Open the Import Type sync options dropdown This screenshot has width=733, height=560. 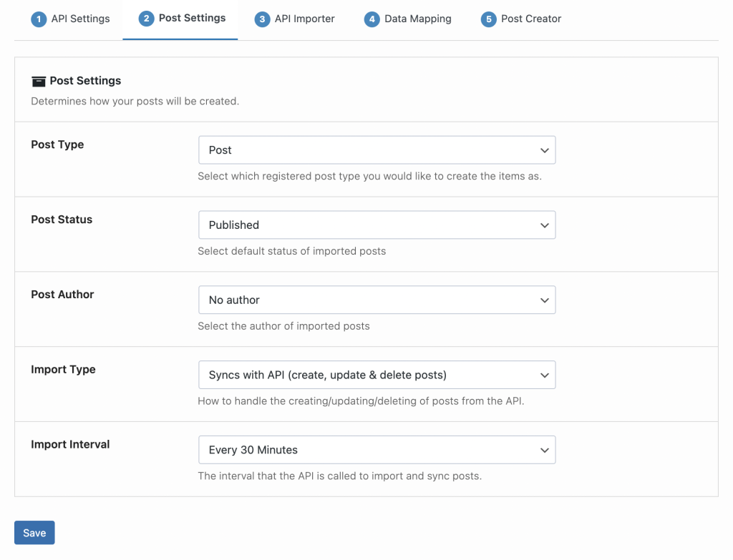[x=377, y=375]
